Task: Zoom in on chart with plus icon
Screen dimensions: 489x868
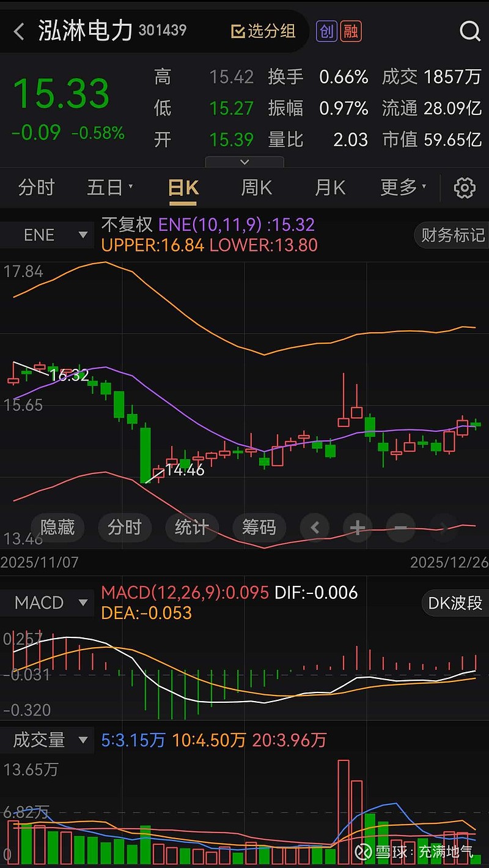Action: point(358,527)
